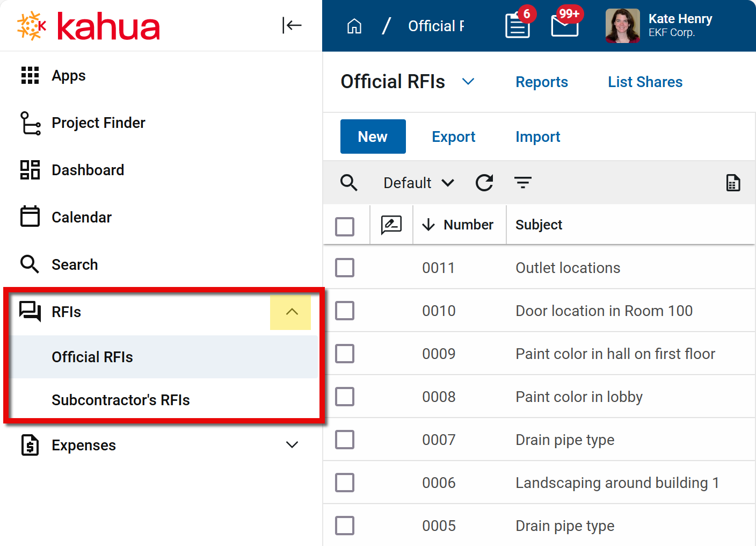Go to the home icon in breadcrumb

(354, 26)
